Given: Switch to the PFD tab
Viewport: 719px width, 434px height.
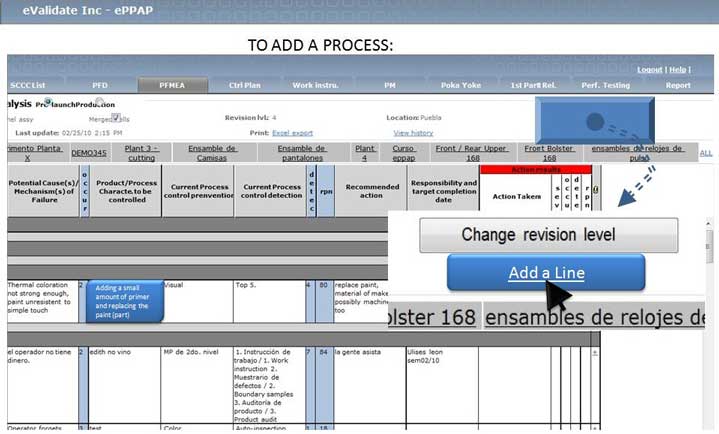Looking at the screenshot, I should (100, 85).
